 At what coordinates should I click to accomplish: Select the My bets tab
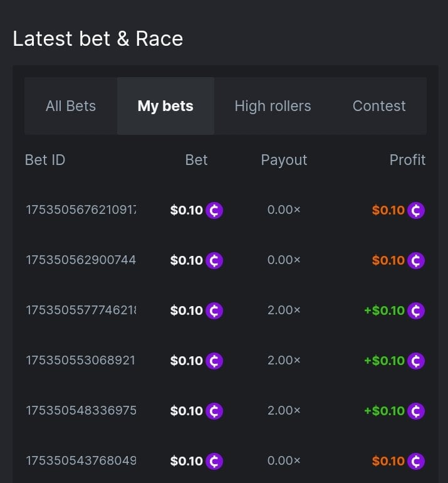(165, 106)
